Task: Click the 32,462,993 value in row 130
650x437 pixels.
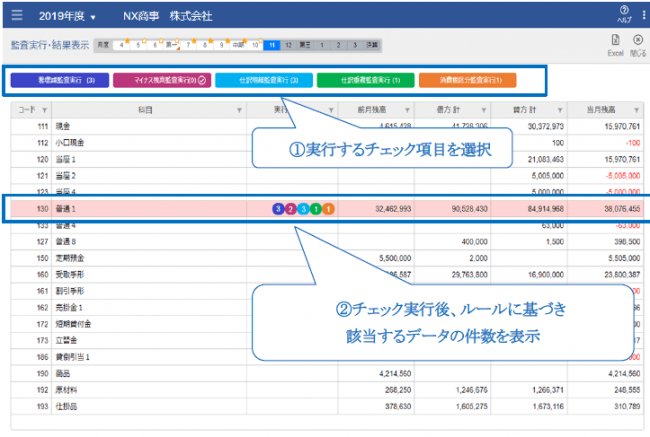Action: [x=393, y=209]
